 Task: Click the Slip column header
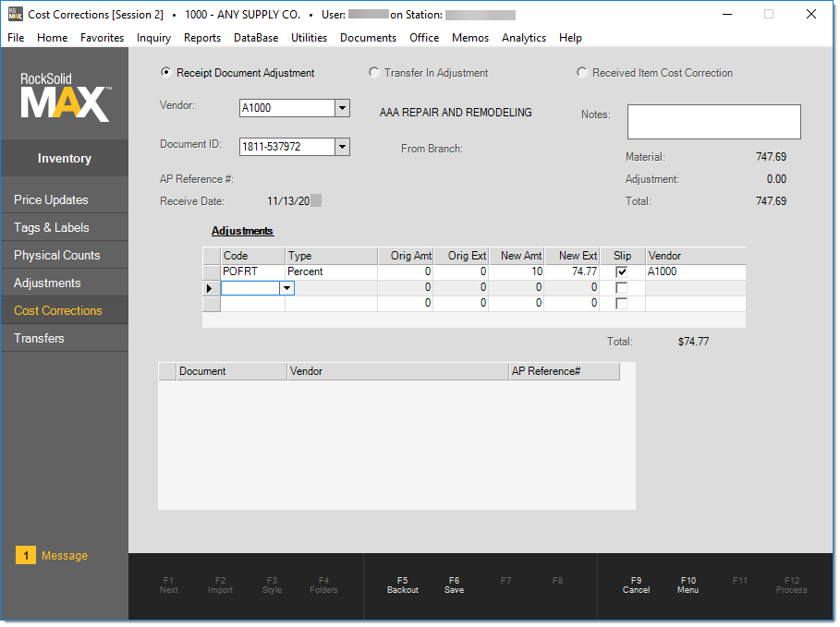[623, 256]
